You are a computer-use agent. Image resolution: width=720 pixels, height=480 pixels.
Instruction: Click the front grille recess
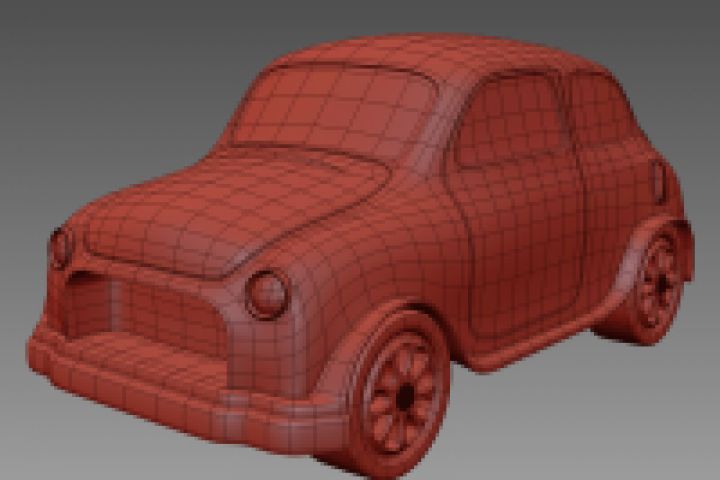point(145,310)
